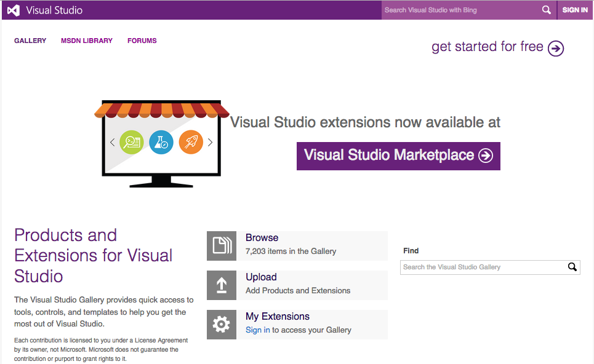Click the Gallery search magnifier icon
The image size is (594, 364).
(x=572, y=267)
